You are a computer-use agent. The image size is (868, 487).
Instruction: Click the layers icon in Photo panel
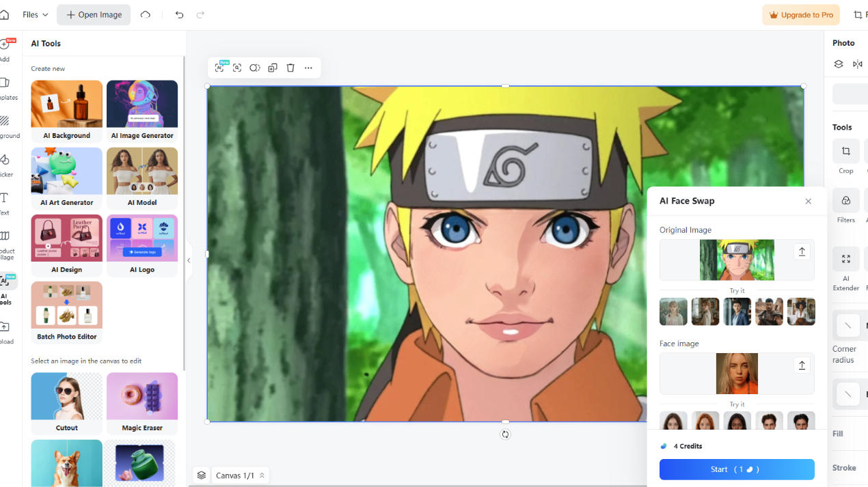pos(839,64)
